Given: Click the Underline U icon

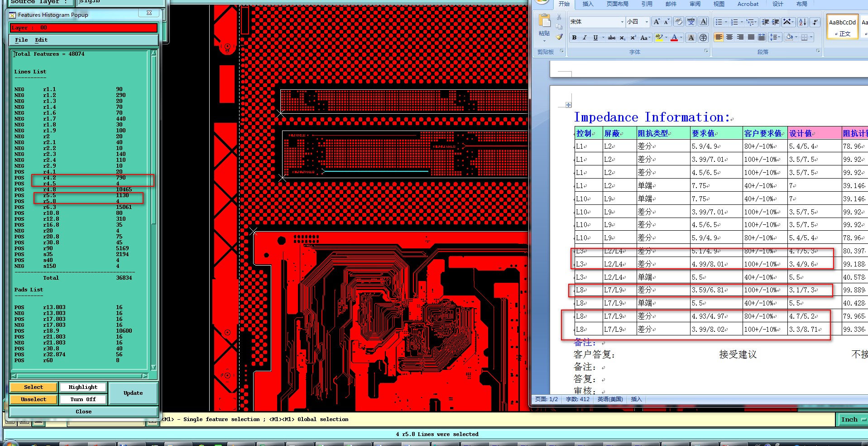Looking at the screenshot, I should point(595,38).
